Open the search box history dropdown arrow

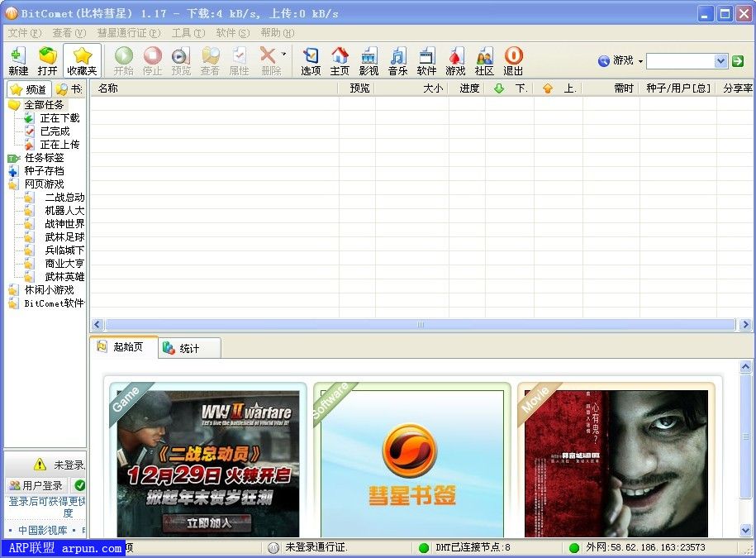(720, 61)
